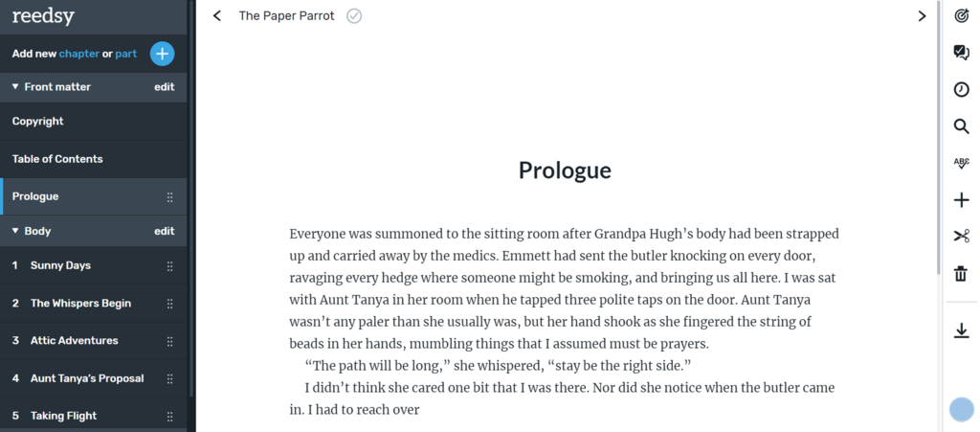Open the writing goals target icon
This screenshot has width=980, height=432.
(961, 16)
